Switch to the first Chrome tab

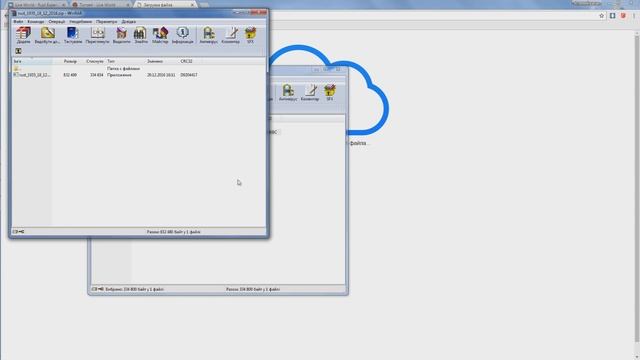click(37, 4)
